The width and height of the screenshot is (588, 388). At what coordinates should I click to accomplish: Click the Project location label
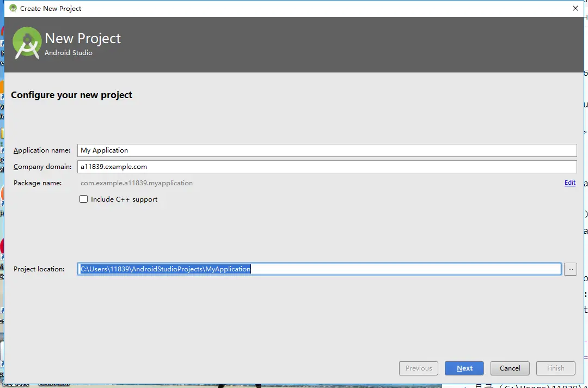tap(39, 269)
